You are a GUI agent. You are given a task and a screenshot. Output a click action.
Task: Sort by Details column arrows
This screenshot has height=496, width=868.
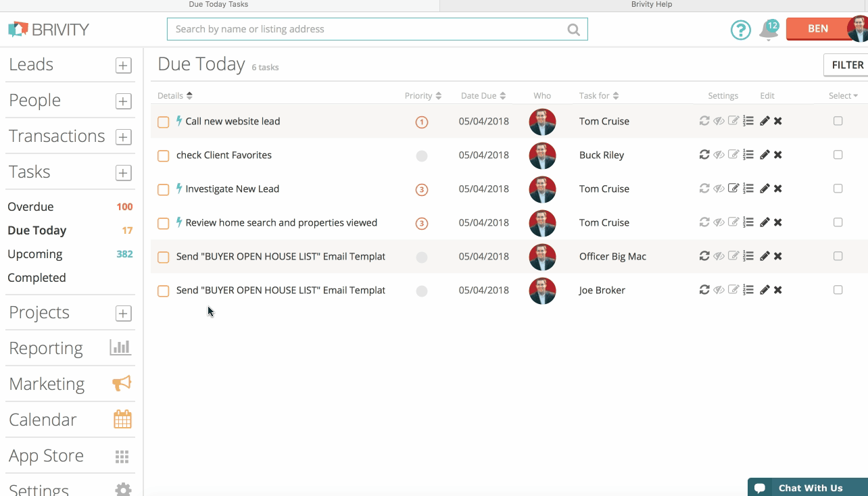189,96
